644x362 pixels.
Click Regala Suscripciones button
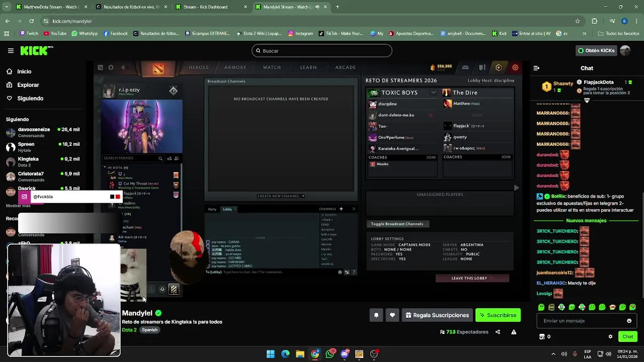[x=436, y=315]
